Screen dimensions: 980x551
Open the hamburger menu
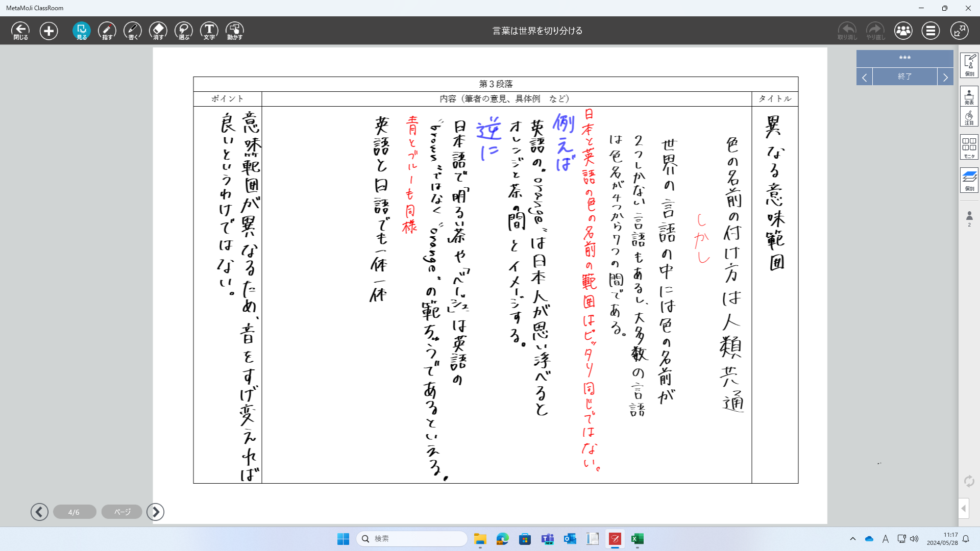930,31
